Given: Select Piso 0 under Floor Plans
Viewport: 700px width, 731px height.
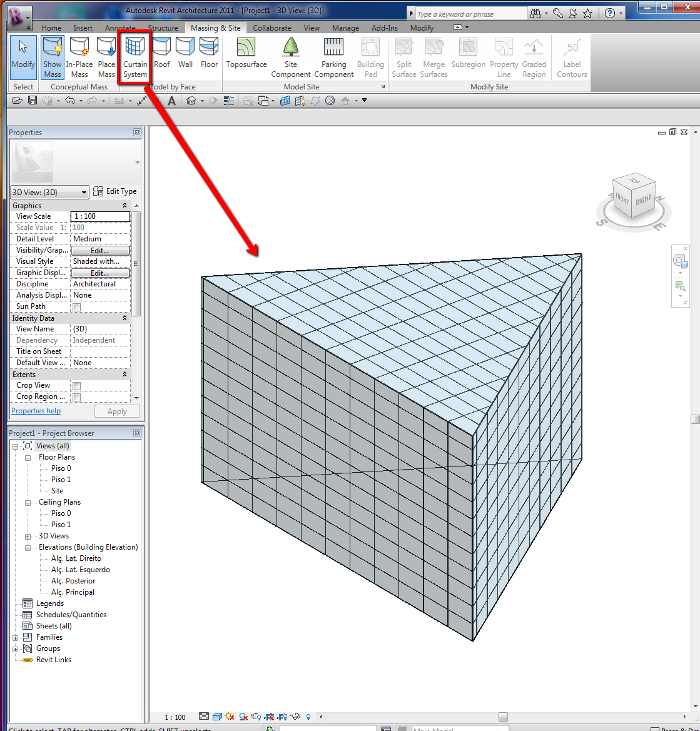Looking at the screenshot, I should (61, 468).
